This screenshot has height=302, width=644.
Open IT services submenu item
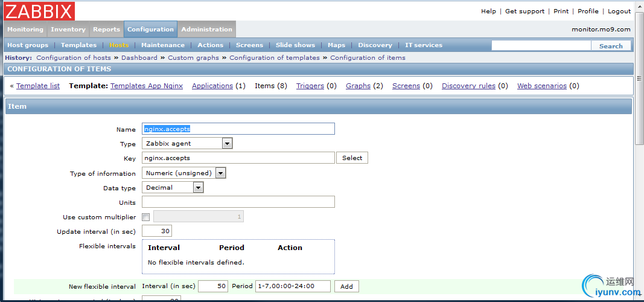424,45
